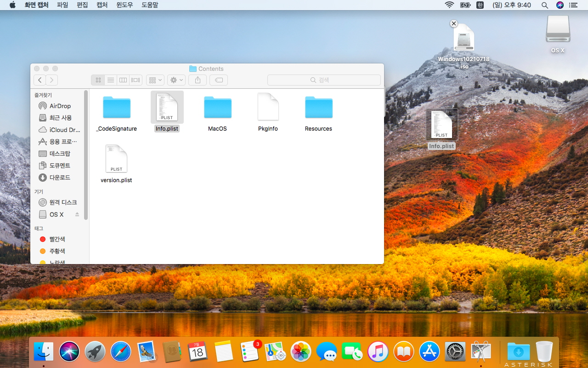Open the item arrangement dropdown

click(155, 80)
